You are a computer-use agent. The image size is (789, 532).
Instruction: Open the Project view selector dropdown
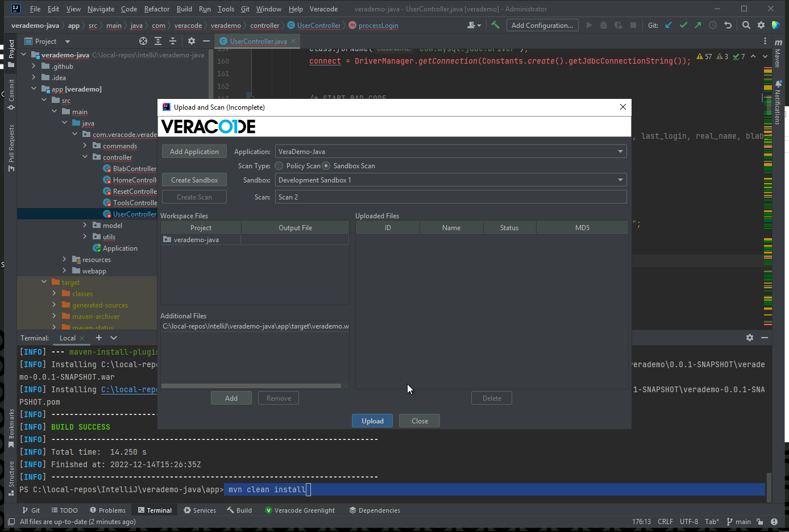tap(67, 41)
